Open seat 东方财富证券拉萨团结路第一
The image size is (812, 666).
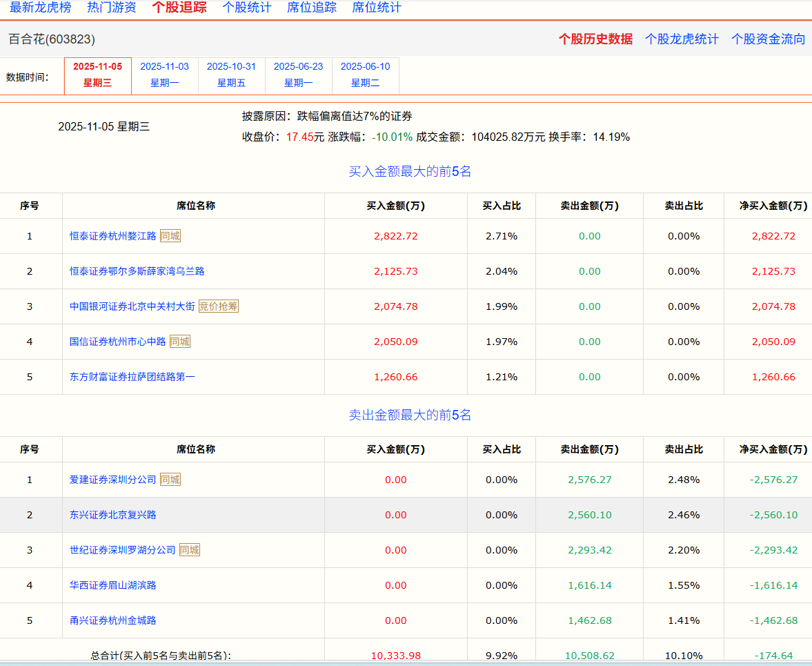[x=132, y=377]
